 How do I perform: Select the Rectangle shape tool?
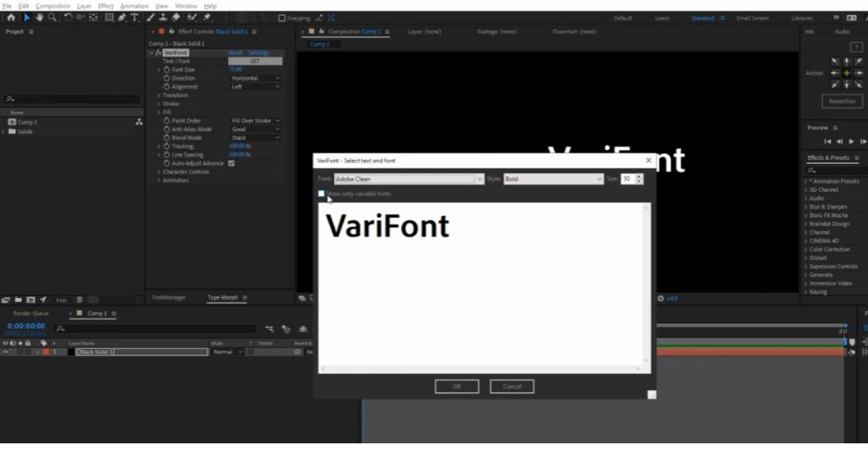109,18
